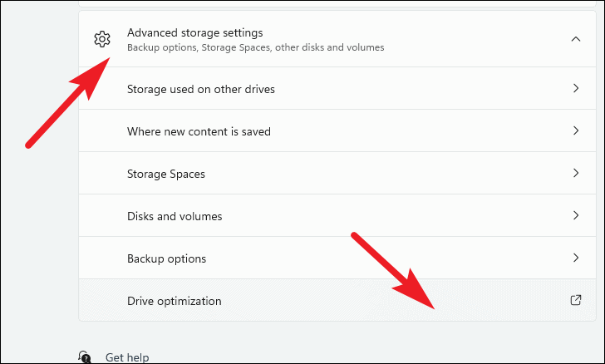This screenshot has height=364, width=605.
Task: Click the Backup options, Storage Spaces subtitle text
Action: pyautogui.click(x=255, y=47)
